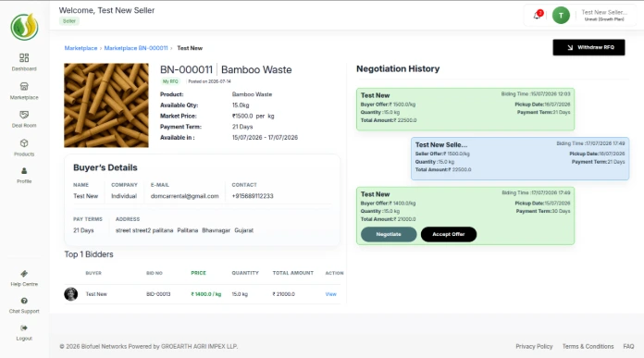Click the green T user avatar
The height and width of the screenshot is (358, 644).
click(561, 16)
